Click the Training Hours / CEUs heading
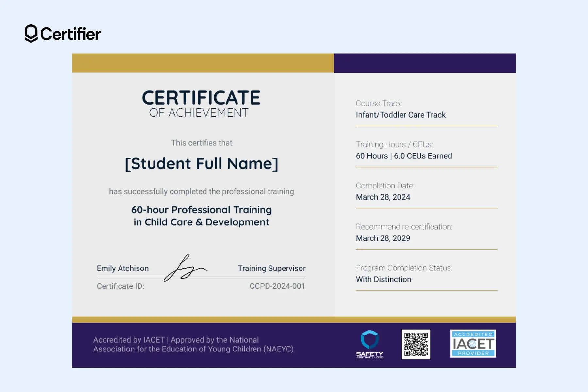 click(394, 144)
